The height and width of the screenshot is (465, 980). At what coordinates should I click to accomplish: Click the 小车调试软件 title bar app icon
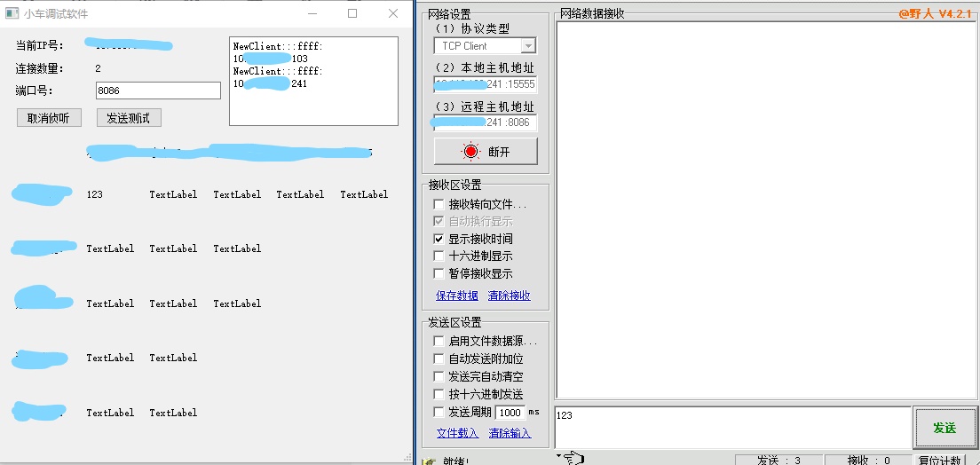[x=12, y=13]
